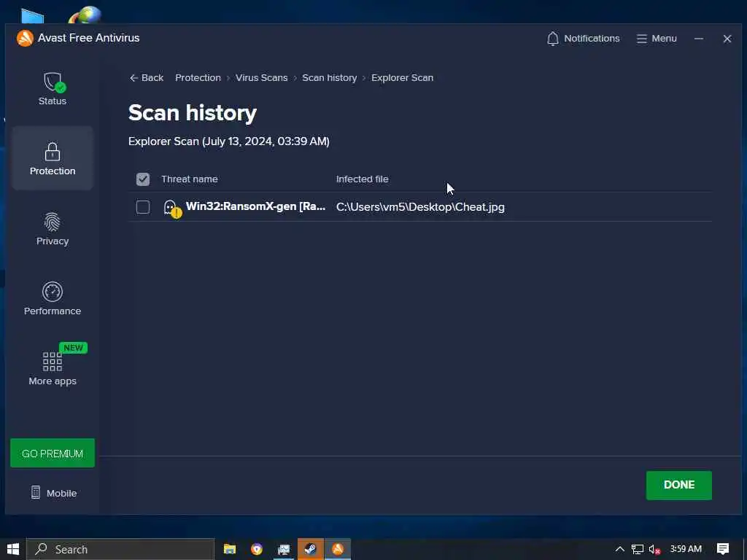Open network status tray icon
This screenshot has width=747, height=560.
(638, 549)
